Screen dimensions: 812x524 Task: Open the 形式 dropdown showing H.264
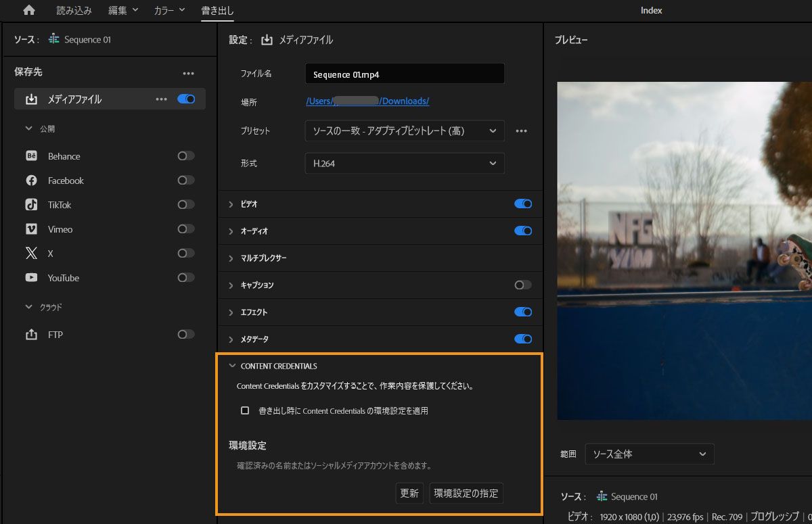click(404, 163)
